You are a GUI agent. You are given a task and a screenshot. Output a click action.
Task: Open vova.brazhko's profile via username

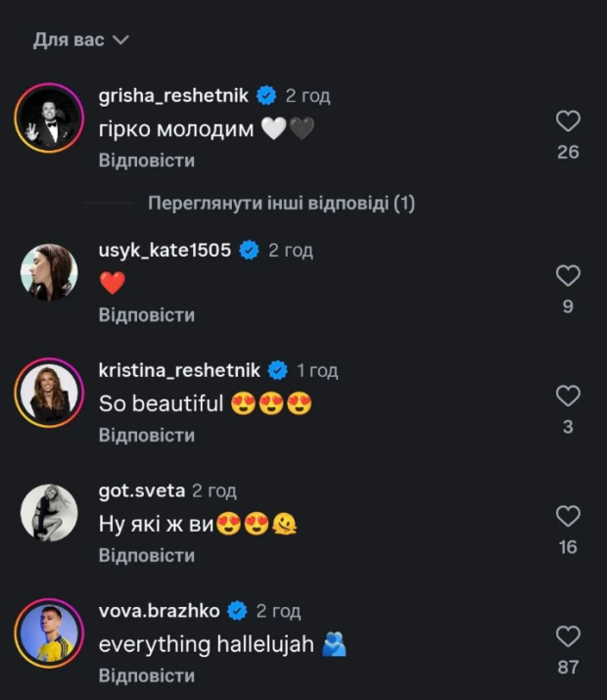click(159, 611)
